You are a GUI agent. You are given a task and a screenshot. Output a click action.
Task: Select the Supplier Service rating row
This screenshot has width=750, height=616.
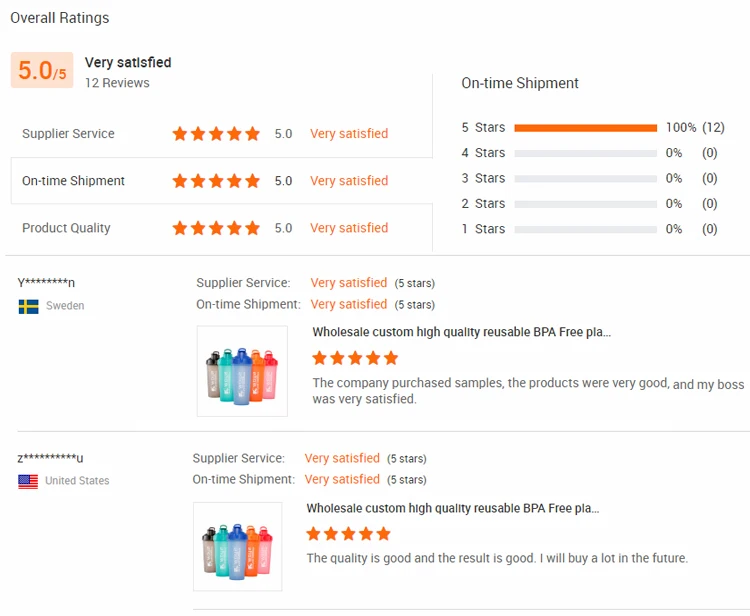coord(68,134)
